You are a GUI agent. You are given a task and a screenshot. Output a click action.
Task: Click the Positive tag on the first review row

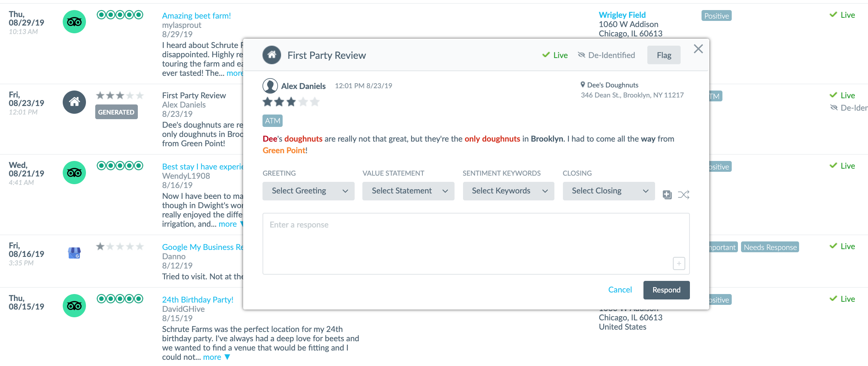[717, 16]
